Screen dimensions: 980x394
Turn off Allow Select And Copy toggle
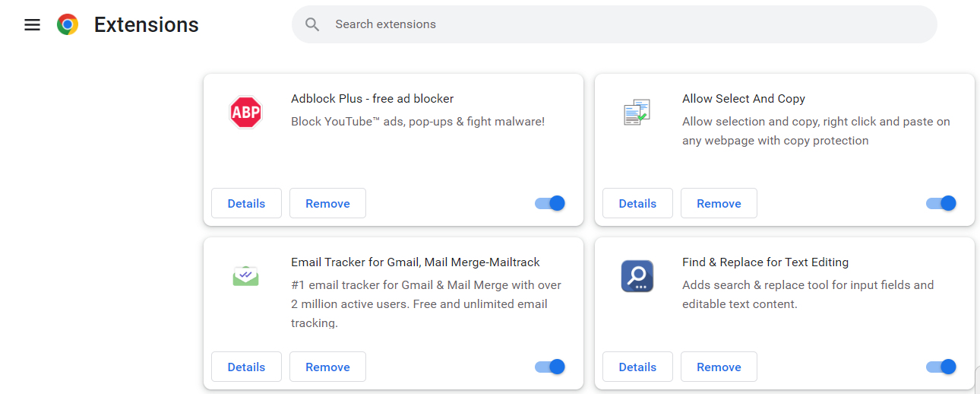click(940, 203)
